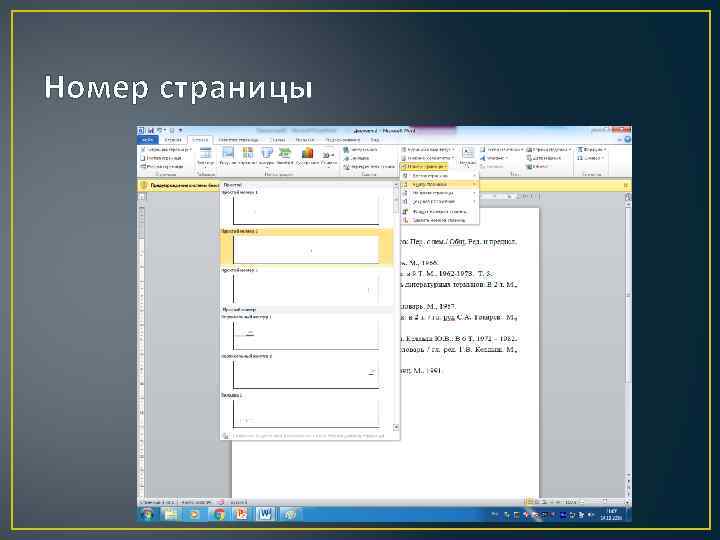Switch to the Разметка страницы tab
This screenshot has height=540, width=720.
(238, 140)
